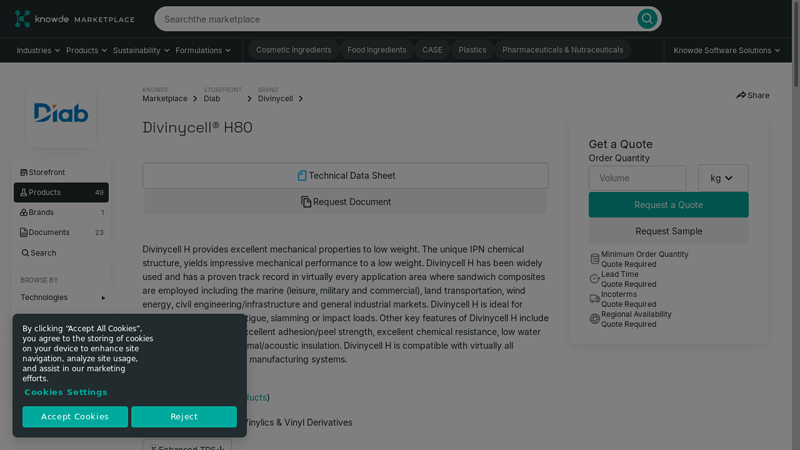
Task: Go to Divinycell brand breadcrumb
Action: point(276,98)
